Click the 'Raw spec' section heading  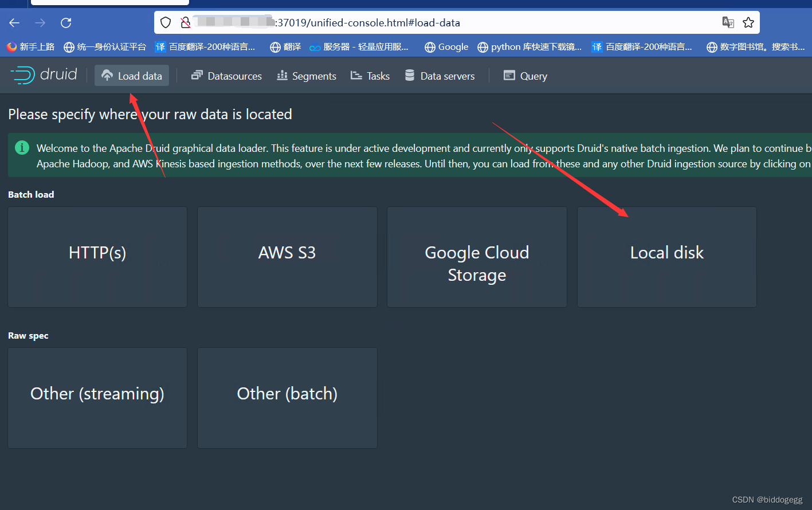click(x=28, y=335)
